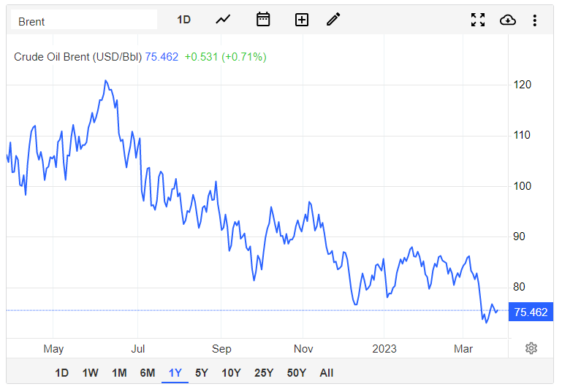Viewport: 562px width, 392px height.
Task: Open the calendar date range picker
Action: click(263, 19)
